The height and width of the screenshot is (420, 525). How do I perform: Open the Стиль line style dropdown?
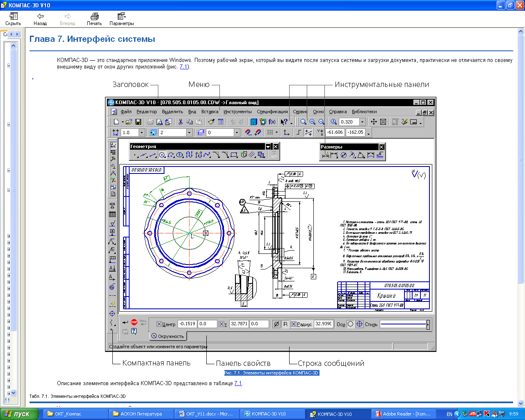[x=428, y=324]
